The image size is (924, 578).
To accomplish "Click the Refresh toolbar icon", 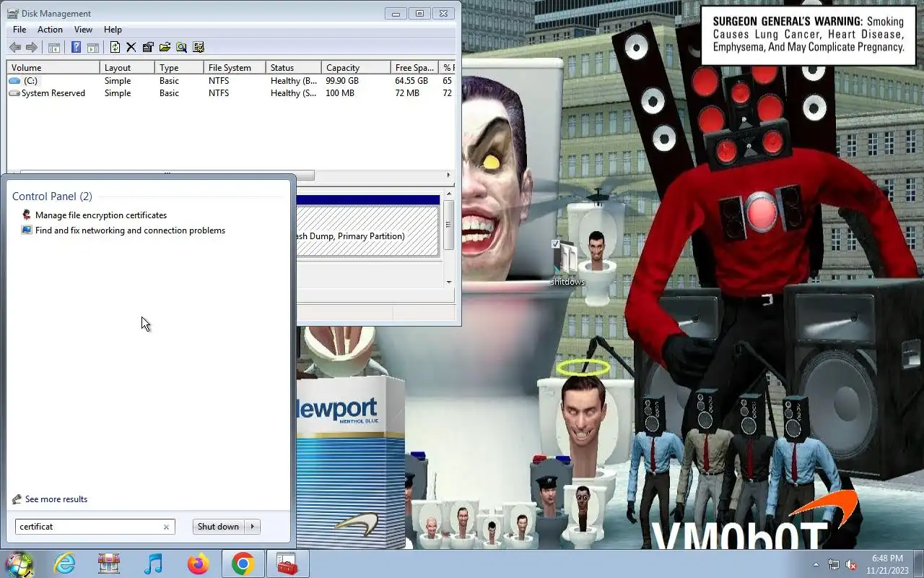I will coord(115,48).
